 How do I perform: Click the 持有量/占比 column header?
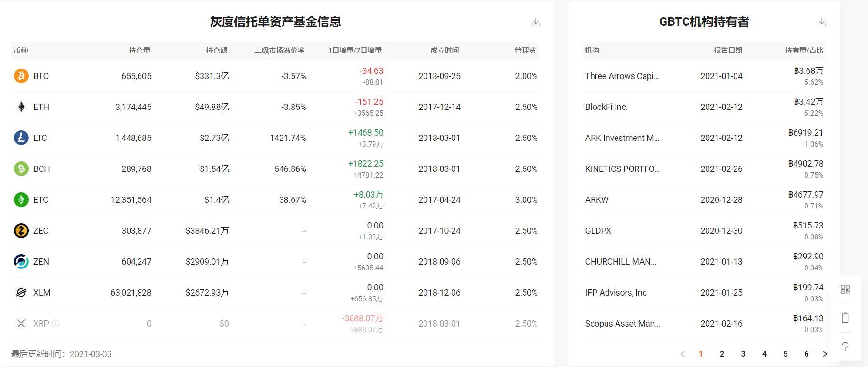pyautogui.click(x=804, y=50)
